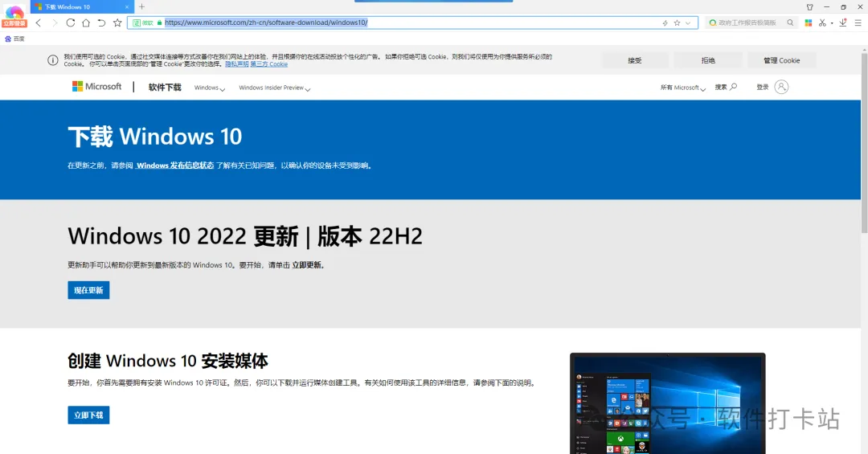This screenshot has height=454, width=868.
Task: Click the lightning speed-mode icon in address bar
Action: tap(665, 22)
